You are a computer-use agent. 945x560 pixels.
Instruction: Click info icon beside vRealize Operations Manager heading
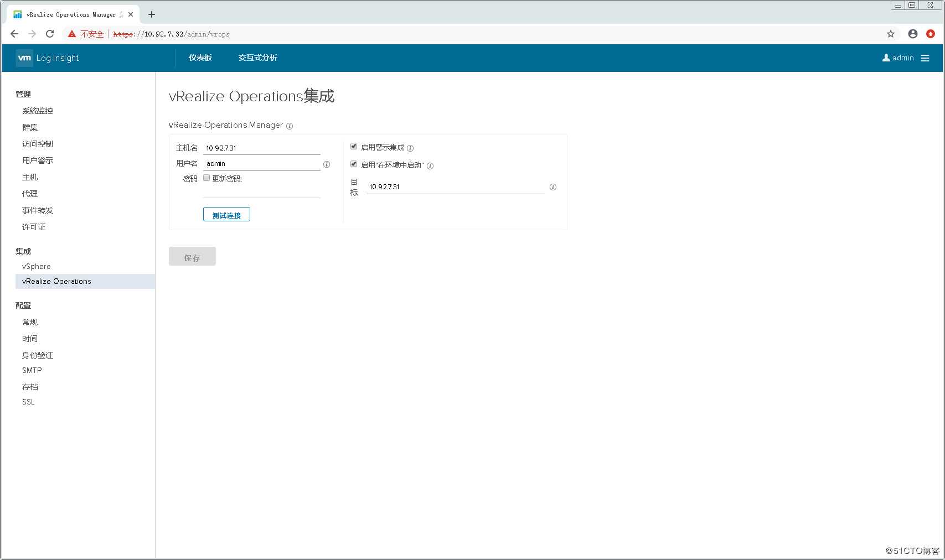pyautogui.click(x=290, y=126)
